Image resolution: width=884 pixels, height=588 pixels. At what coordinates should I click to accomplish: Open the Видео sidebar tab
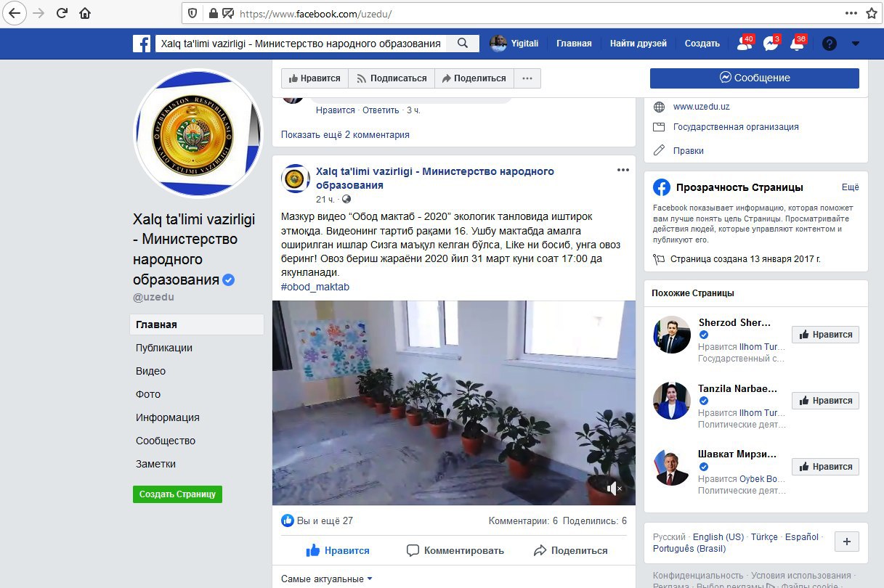point(150,371)
